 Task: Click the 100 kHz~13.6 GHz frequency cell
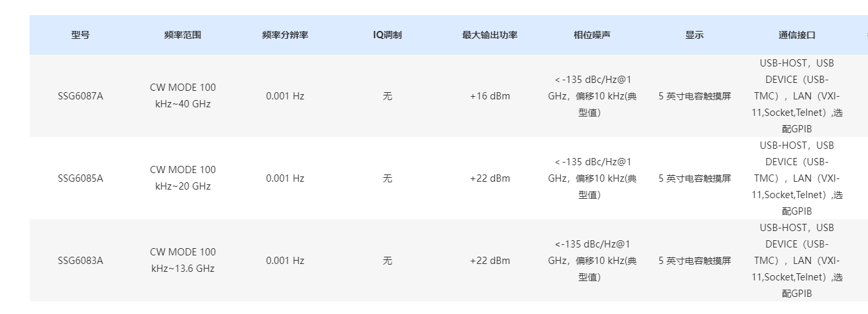[183, 261]
